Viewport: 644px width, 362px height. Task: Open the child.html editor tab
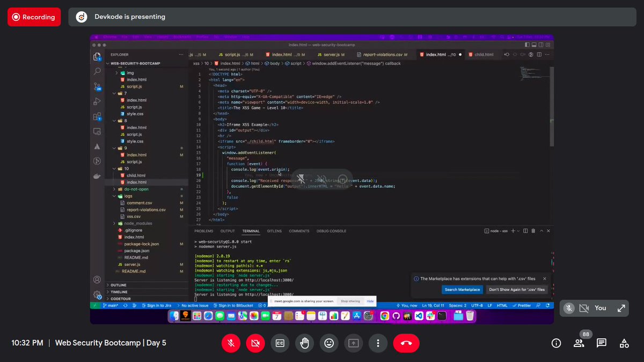pyautogui.click(x=484, y=55)
